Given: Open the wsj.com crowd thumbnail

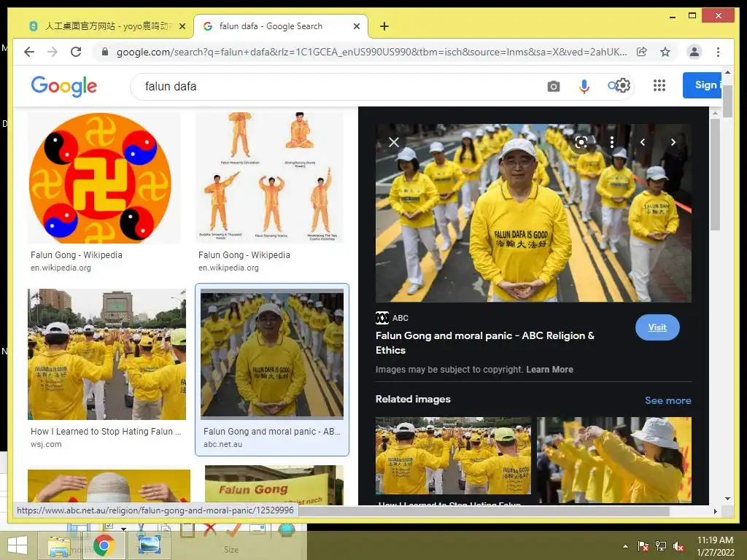Looking at the screenshot, I should point(107,354).
